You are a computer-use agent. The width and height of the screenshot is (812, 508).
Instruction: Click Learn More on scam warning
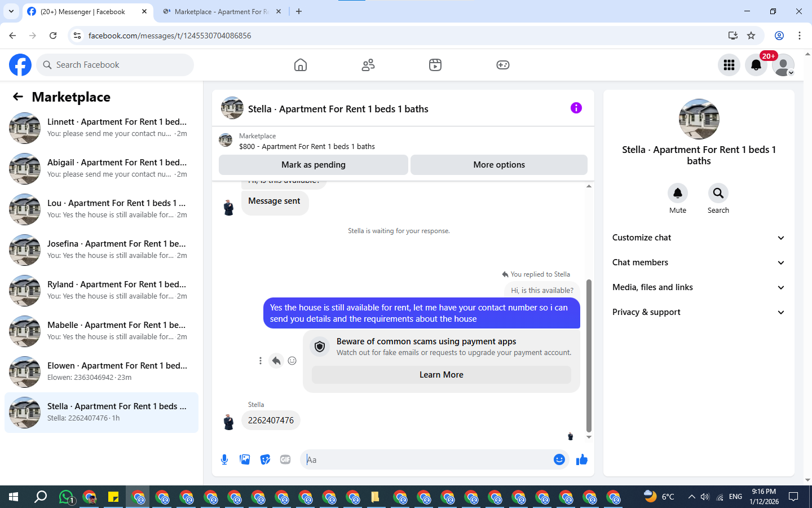click(442, 375)
